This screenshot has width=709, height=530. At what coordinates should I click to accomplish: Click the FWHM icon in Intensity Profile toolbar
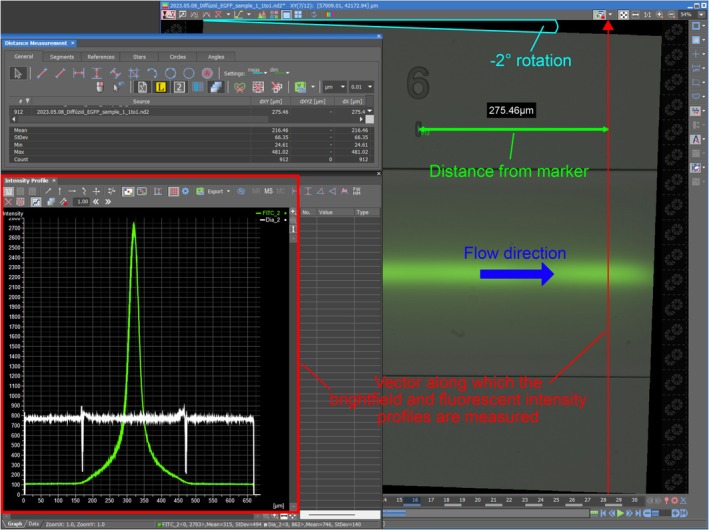pos(356,191)
